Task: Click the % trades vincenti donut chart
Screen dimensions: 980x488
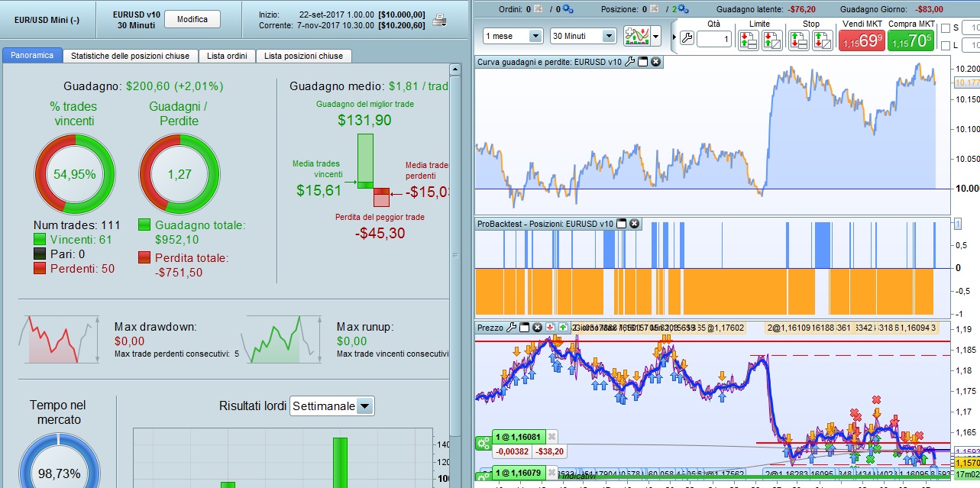Action: pos(74,173)
